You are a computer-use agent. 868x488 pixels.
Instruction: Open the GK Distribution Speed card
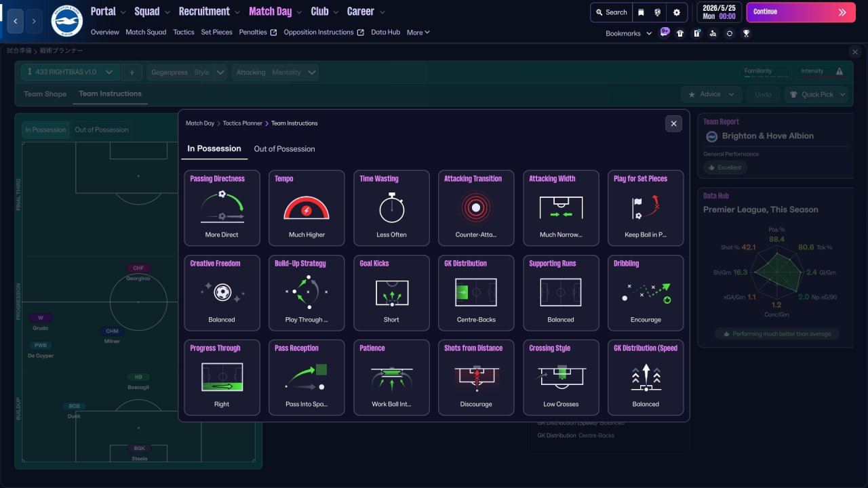[646, 378]
